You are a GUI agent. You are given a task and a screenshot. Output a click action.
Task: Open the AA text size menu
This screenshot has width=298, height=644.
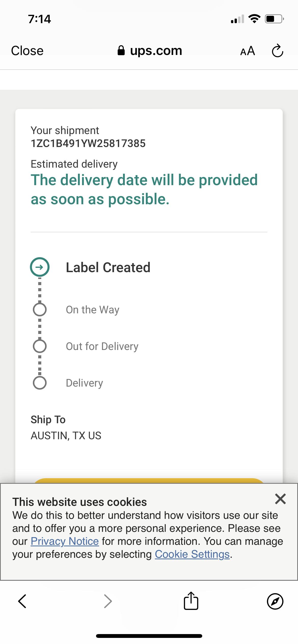248,51
